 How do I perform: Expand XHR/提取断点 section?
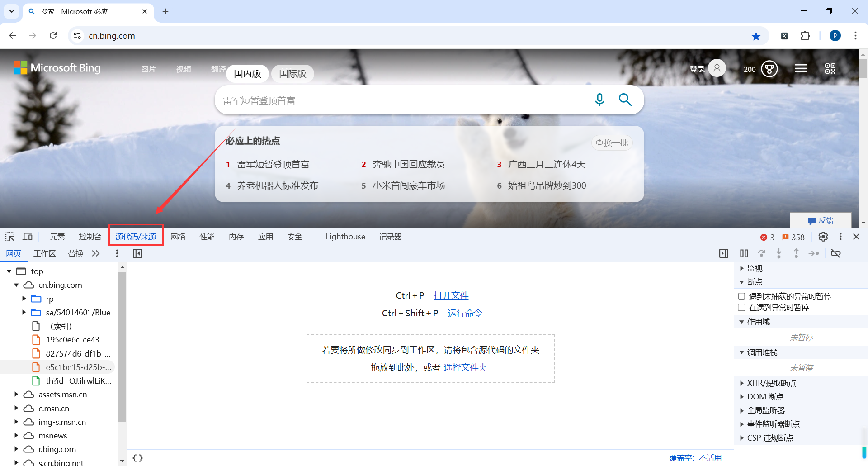point(742,383)
